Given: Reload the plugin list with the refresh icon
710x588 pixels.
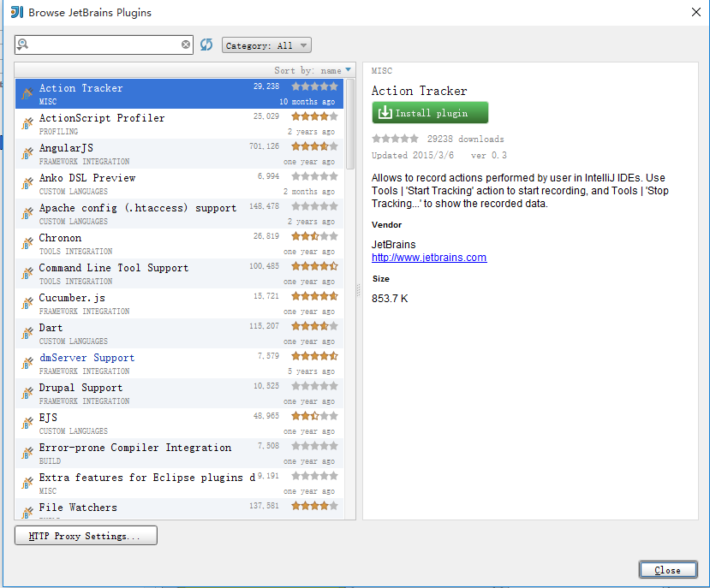Looking at the screenshot, I should (x=206, y=45).
